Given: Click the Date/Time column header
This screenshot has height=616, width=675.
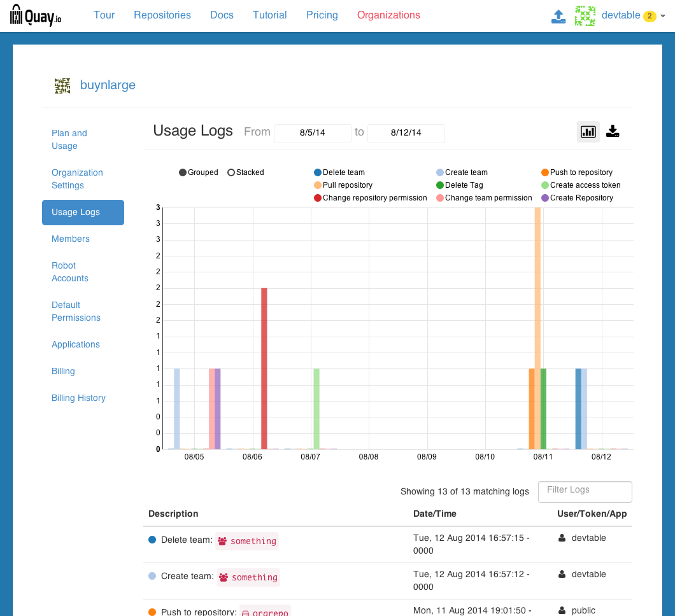Looking at the screenshot, I should (x=435, y=514).
